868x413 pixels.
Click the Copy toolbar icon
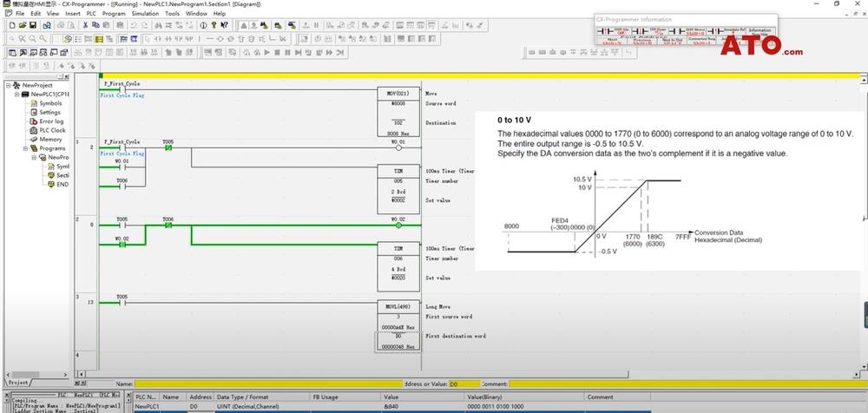coord(95,25)
